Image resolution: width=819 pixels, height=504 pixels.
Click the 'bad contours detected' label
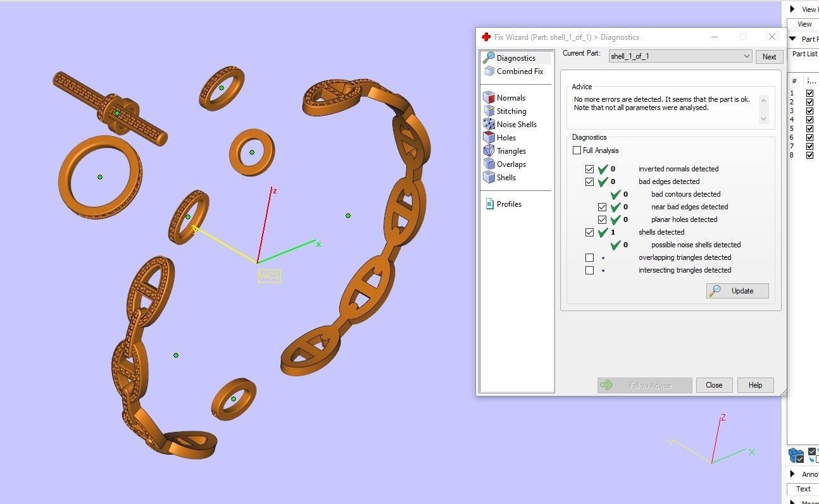point(685,194)
